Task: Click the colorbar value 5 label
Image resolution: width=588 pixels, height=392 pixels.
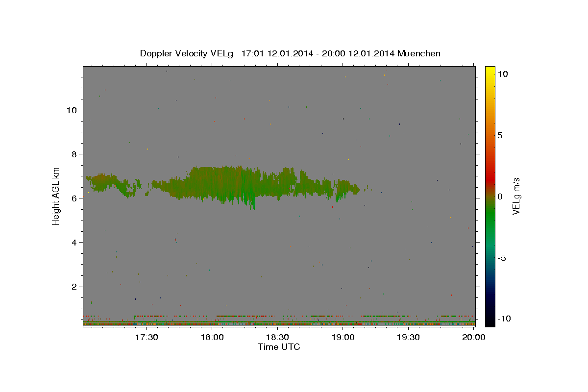Action: (x=500, y=135)
